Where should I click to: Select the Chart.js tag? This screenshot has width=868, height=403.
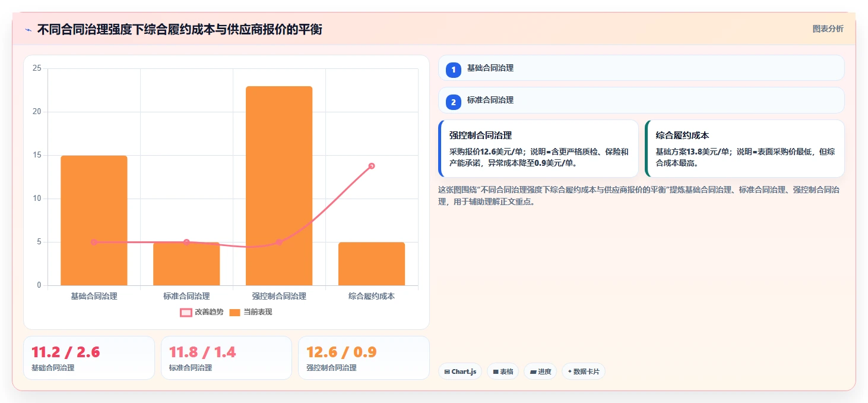pyautogui.click(x=460, y=371)
